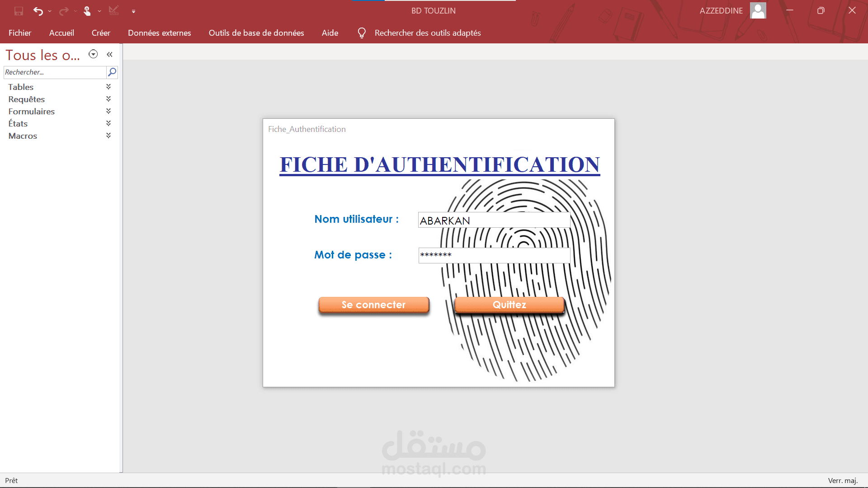
Task: Open the Données externes tab
Action: 160,33
